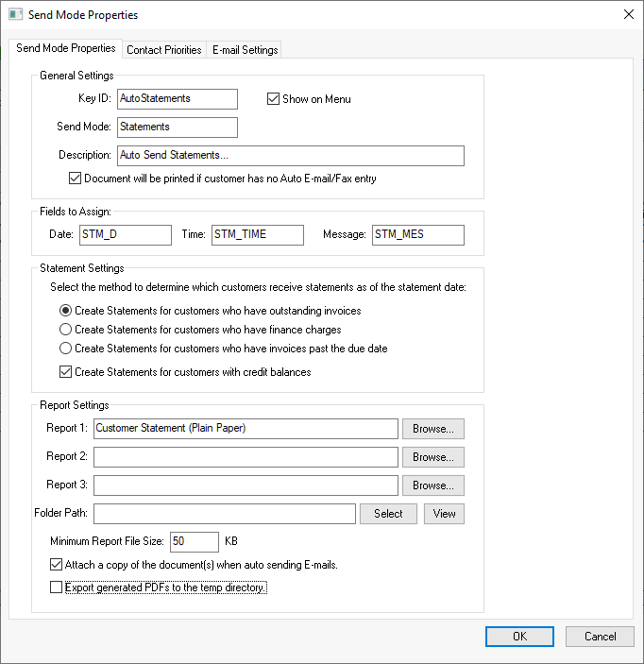The image size is (644, 664).
Task: Uncheck document printed if no Auto E-mail/Fax
Action: pos(76,179)
